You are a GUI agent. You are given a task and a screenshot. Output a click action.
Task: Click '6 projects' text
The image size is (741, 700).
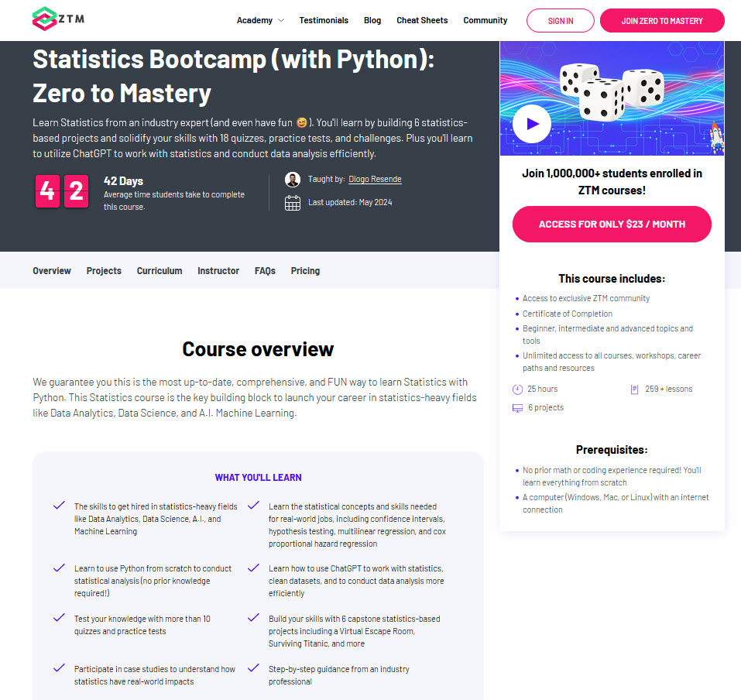tap(546, 407)
